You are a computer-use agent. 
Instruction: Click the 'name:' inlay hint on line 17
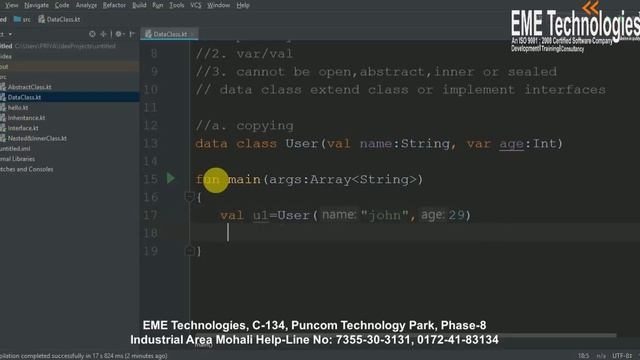click(x=339, y=215)
